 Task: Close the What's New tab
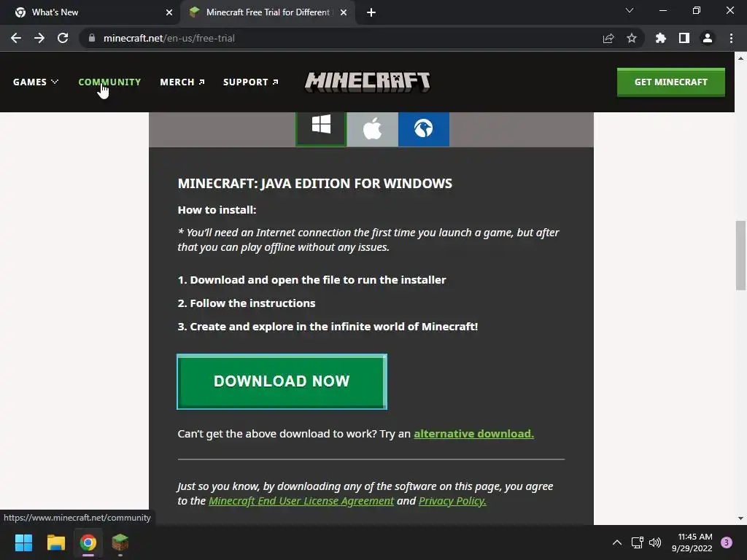169,12
